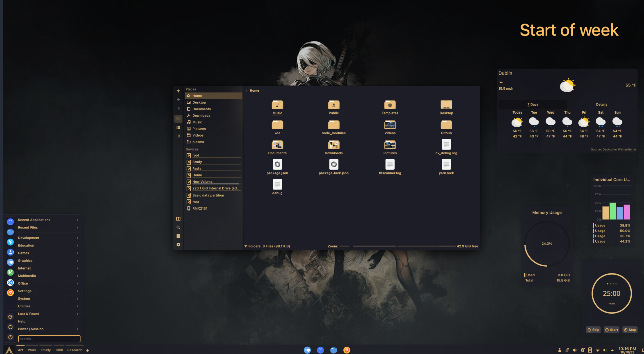Screen dimensions: 644x354
Task: Switch to the Chill virtual desktop
Action: point(59,350)
